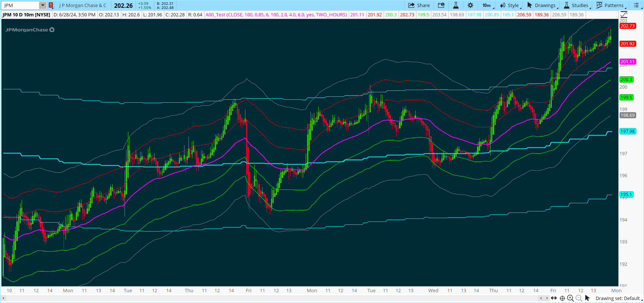Click the O: 202.13 open value
Image resolution: width=644 pixels, height=303 pixels.
[x=109, y=15]
